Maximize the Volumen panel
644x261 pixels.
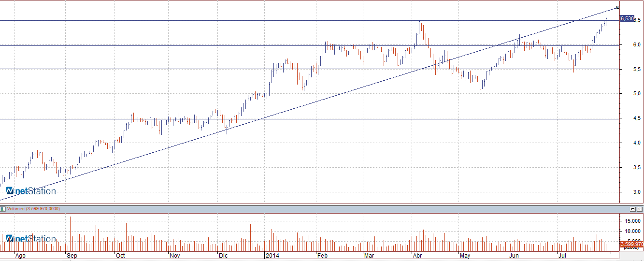(633, 209)
